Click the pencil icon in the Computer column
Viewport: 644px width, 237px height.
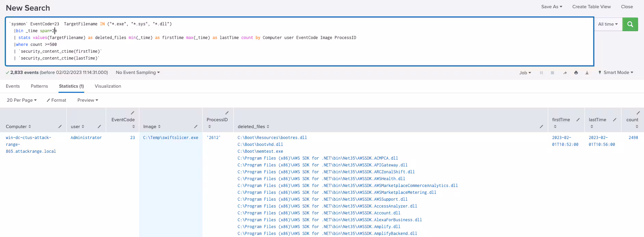(60, 126)
